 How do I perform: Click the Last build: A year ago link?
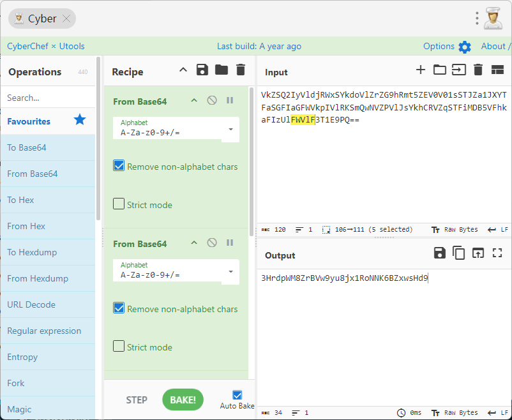pos(259,47)
